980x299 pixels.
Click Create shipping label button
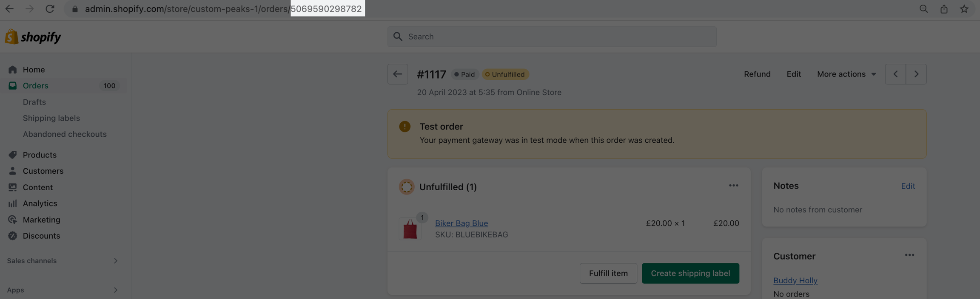point(690,273)
